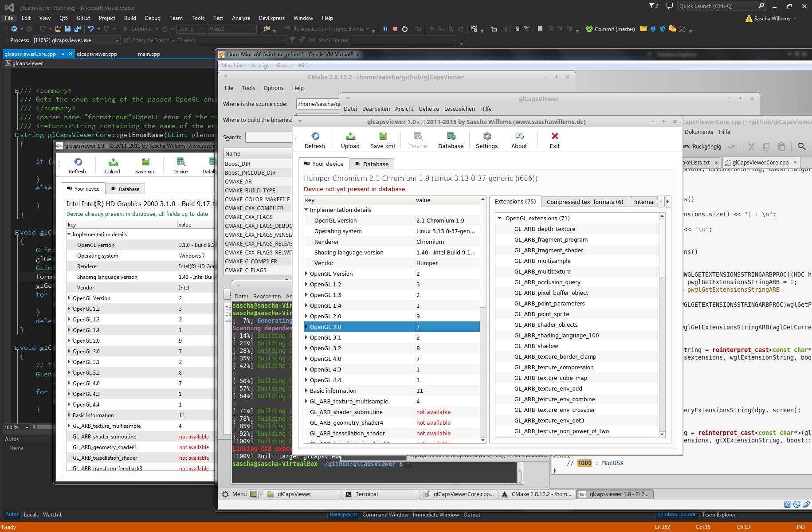Click Refresh in the Windows glcapsviewer window
Viewport: 812px width, 532px height.
78,166
